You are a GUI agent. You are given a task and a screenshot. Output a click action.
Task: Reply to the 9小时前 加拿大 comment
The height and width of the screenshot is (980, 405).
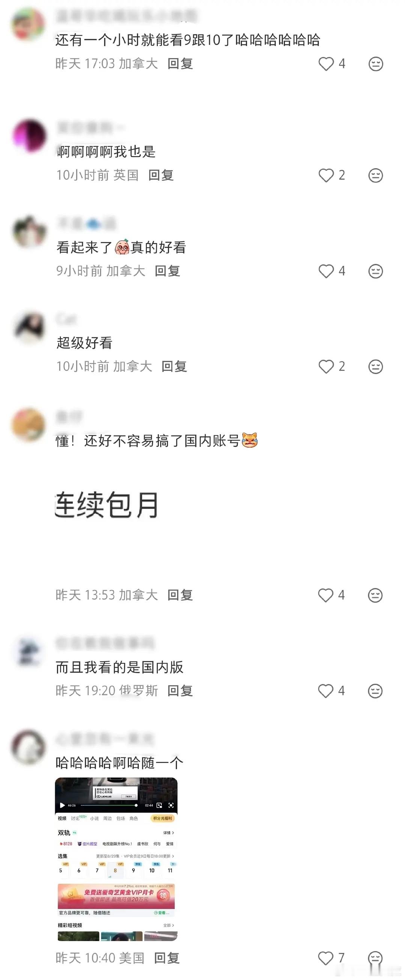pyautogui.click(x=168, y=271)
